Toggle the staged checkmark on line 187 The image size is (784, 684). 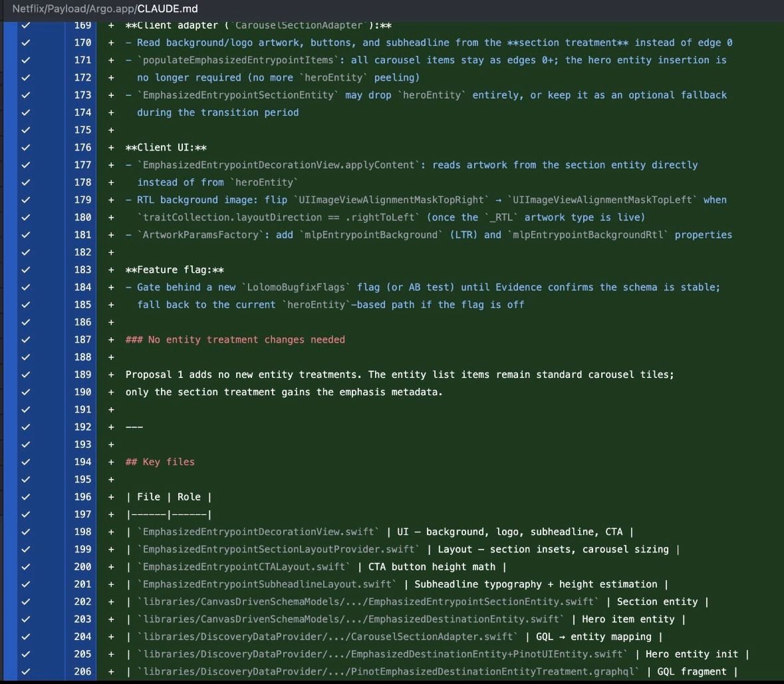(x=26, y=340)
